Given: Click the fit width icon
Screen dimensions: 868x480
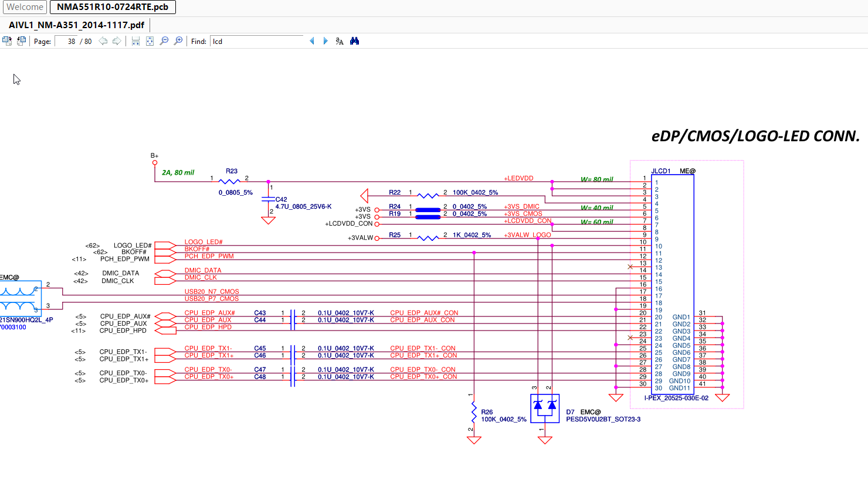Looking at the screenshot, I should click(x=135, y=41).
